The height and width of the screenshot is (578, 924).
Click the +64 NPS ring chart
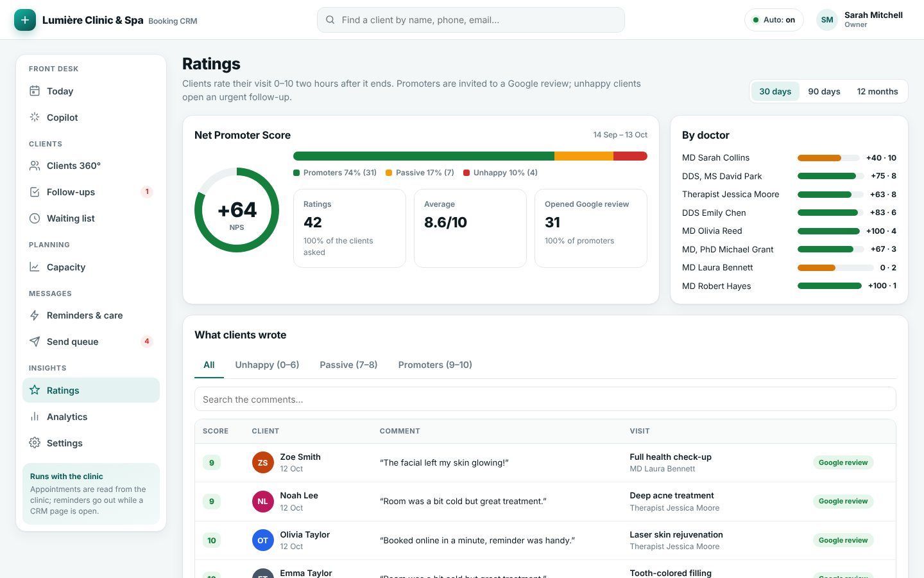237,210
